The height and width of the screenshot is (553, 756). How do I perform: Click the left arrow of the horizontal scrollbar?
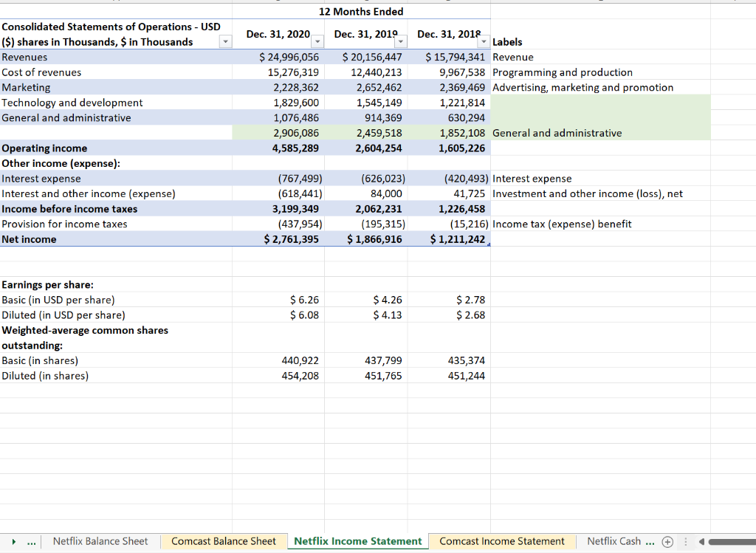click(x=701, y=541)
